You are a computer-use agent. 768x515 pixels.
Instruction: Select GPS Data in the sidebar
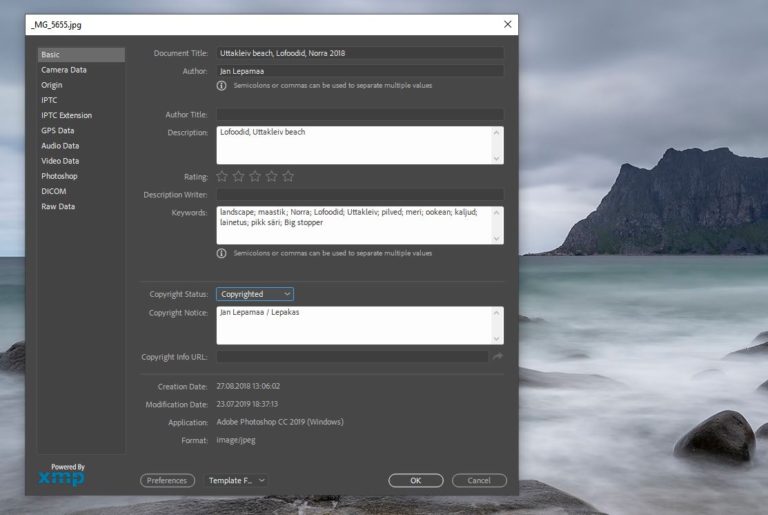(x=58, y=130)
